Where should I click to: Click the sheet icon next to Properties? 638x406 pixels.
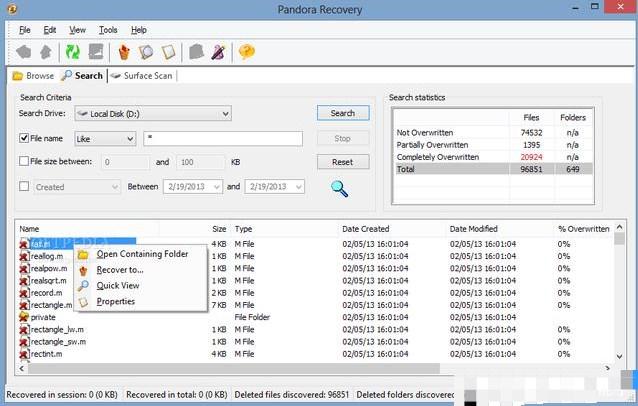(x=83, y=302)
